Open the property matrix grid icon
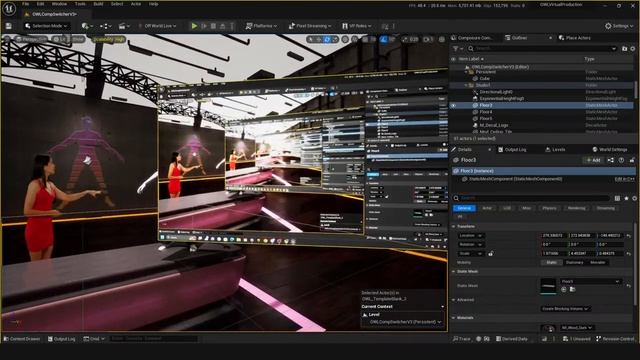 coord(617,198)
